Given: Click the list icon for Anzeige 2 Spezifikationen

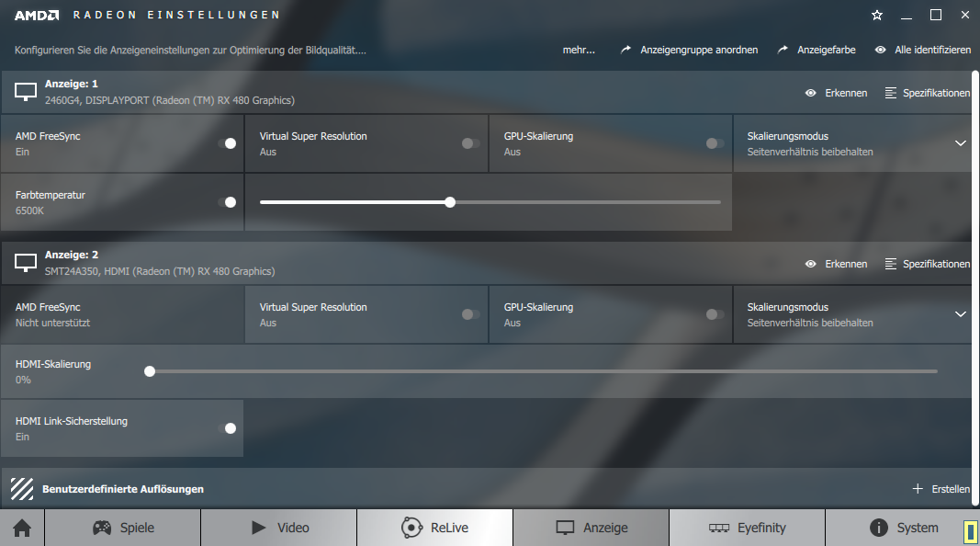Looking at the screenshot, I should click(x=891, y=264).
